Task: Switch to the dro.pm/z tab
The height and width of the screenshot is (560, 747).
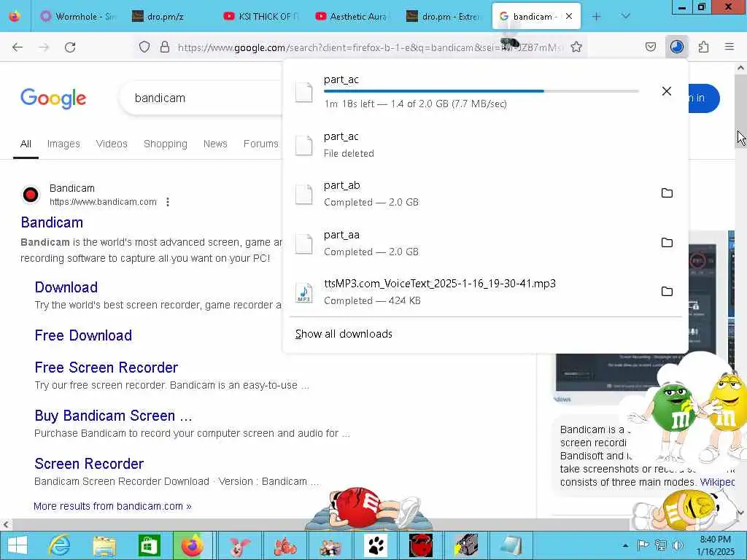Action: coord(169,17)
